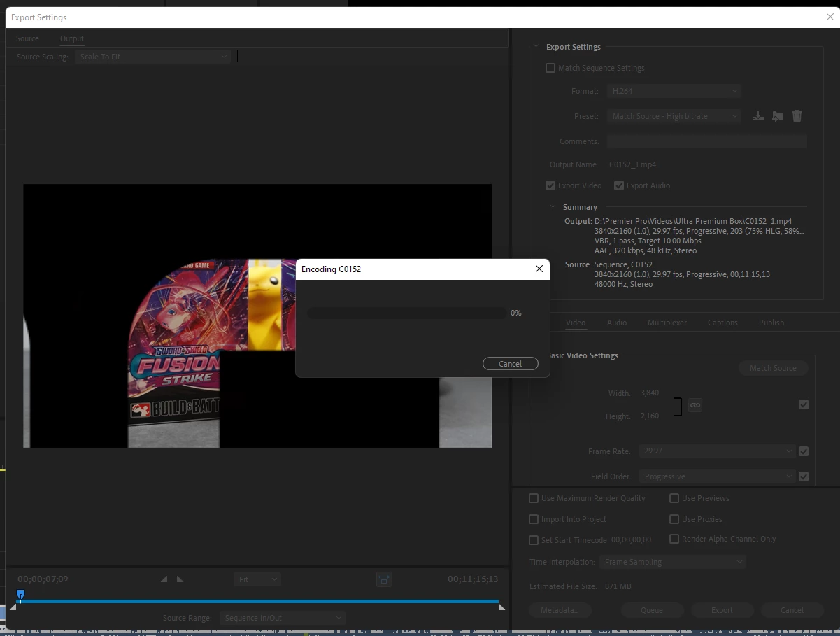
Task: Open the preview zoom Fit dropdown
Action: (x=257, y=579)
